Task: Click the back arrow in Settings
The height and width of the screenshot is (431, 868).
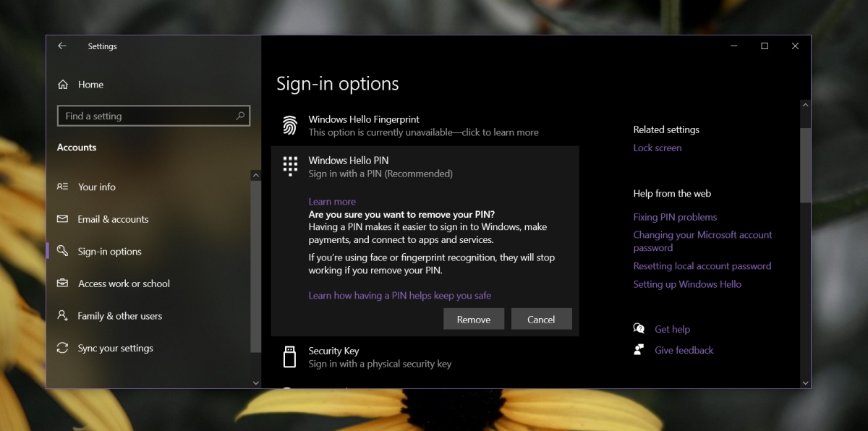Action: point(62,46)
